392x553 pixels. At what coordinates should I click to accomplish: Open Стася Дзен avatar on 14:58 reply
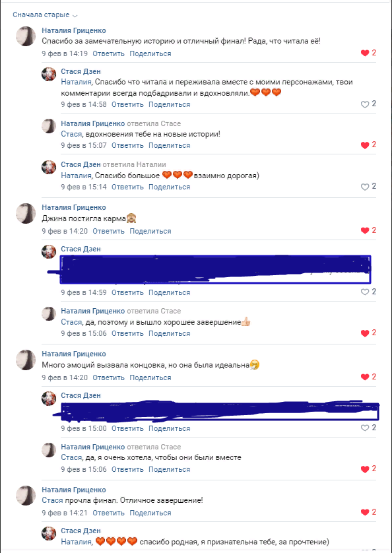point(49,74)
